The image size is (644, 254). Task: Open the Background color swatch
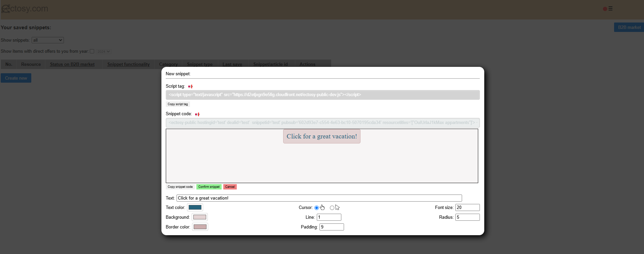(x=200, y=217)
